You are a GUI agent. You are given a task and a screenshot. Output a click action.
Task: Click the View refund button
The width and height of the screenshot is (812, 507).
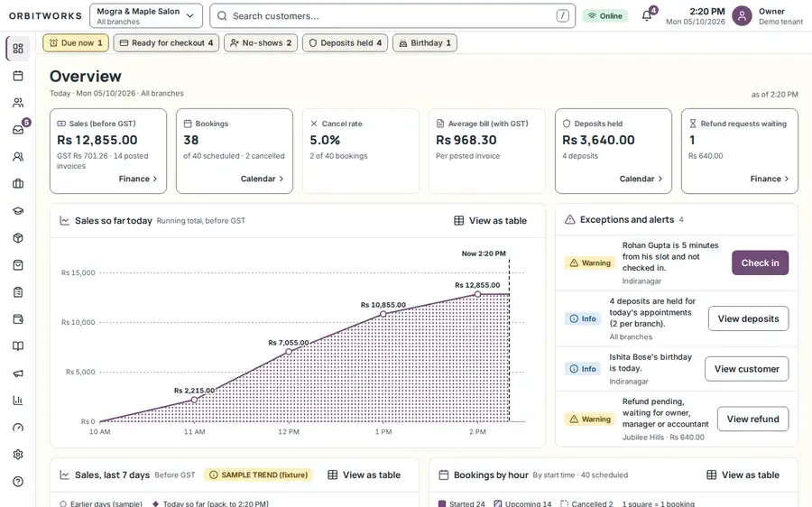pyautogui.click(x=753, y=419)
